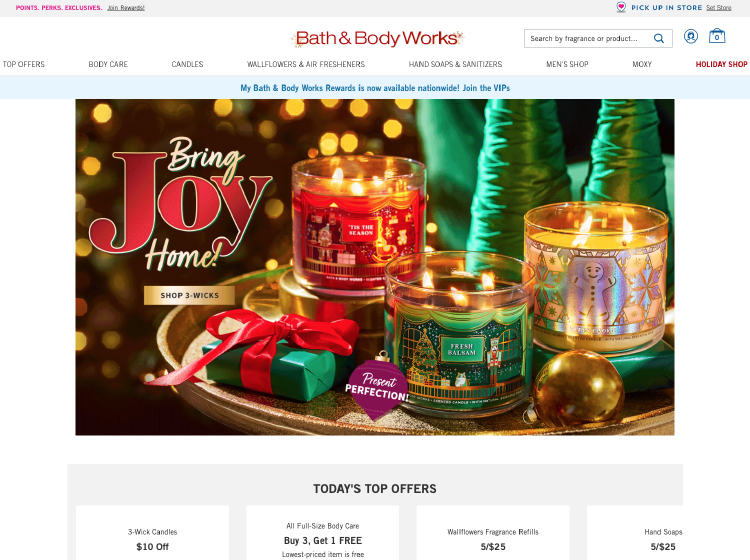750x560 pixels.
Task: Click the Set Store link
Action: click(719, 8)
